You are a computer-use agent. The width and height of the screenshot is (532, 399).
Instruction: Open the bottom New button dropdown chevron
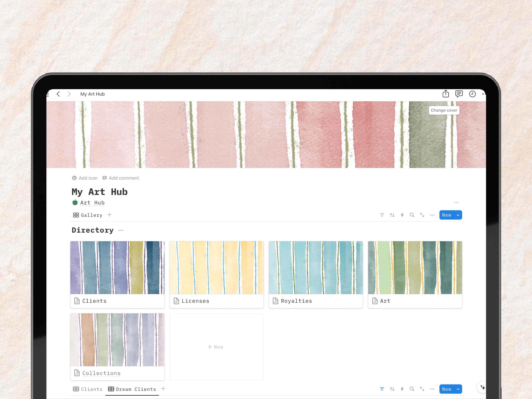coord(458,389)
